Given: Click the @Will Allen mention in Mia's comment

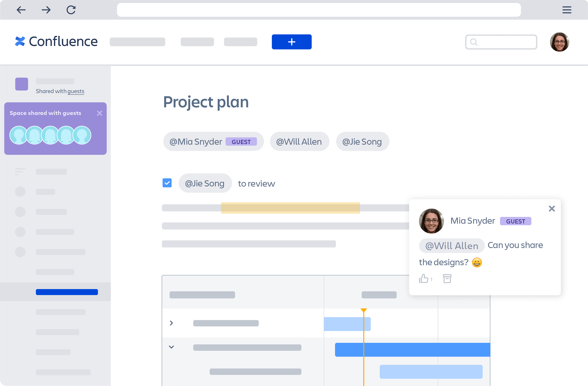Looking at the screenshot, I should (x=452, y=245).
